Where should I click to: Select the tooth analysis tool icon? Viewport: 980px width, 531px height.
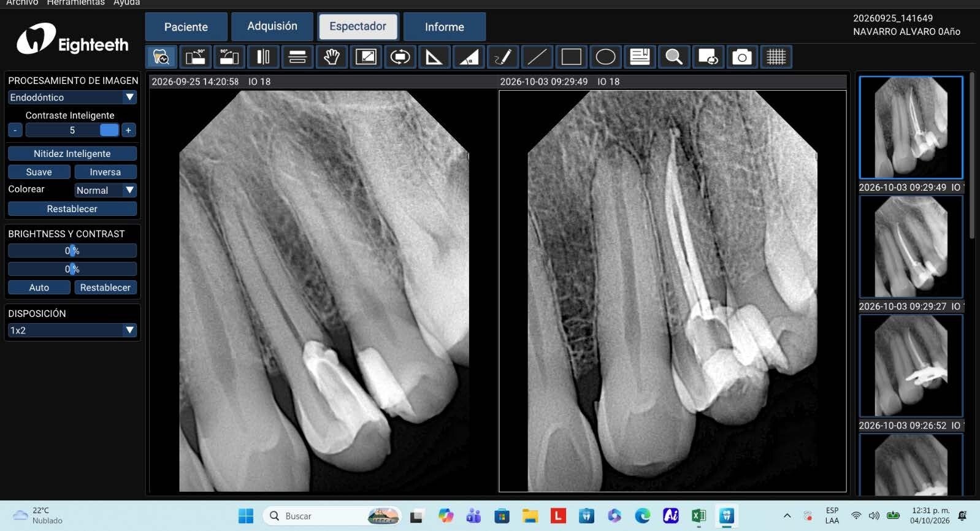161,57
